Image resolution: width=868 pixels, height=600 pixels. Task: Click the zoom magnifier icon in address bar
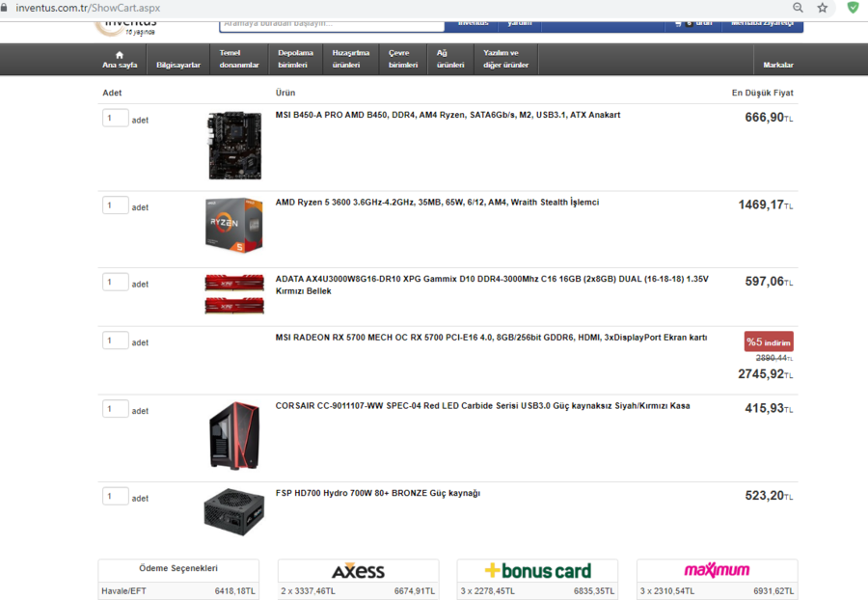[x=798, y=8]
